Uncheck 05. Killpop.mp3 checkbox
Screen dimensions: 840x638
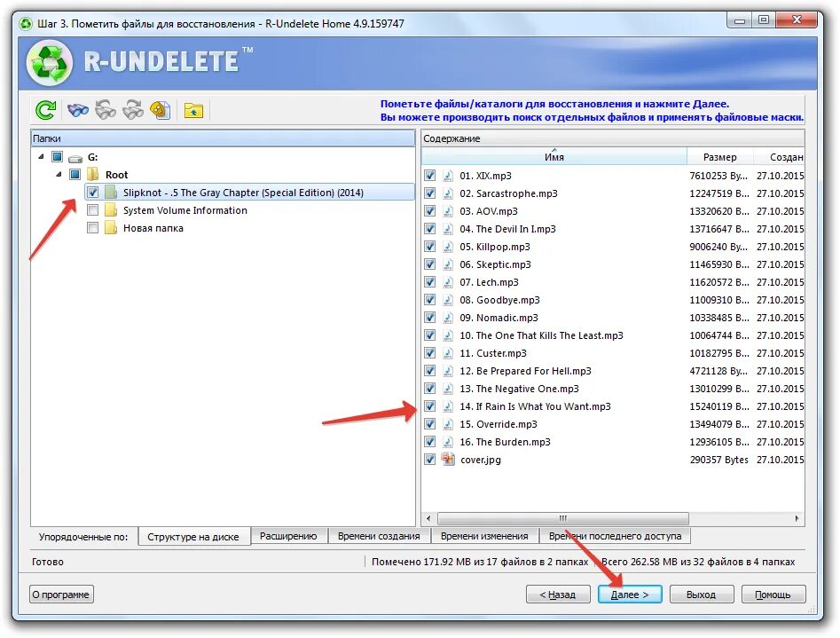click(x=429, y=246)
